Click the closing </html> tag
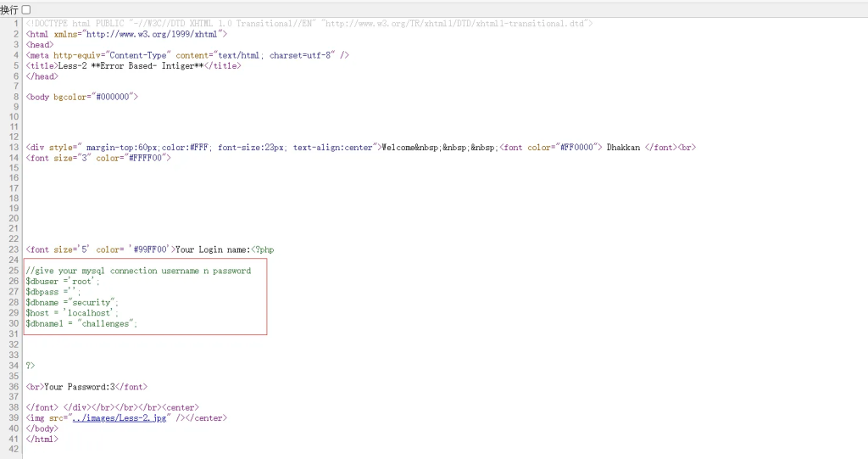Screen dimensions: 868x459 click(42, 439)
